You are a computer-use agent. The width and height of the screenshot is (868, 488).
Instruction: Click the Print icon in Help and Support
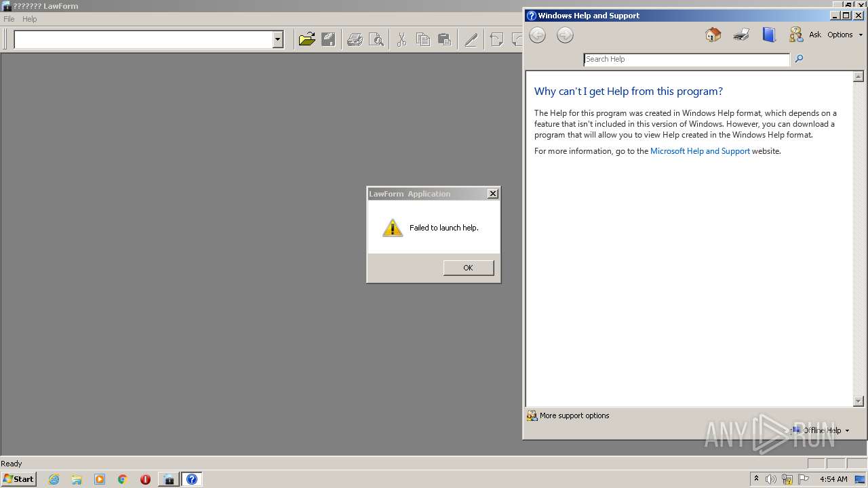point(741,35)
